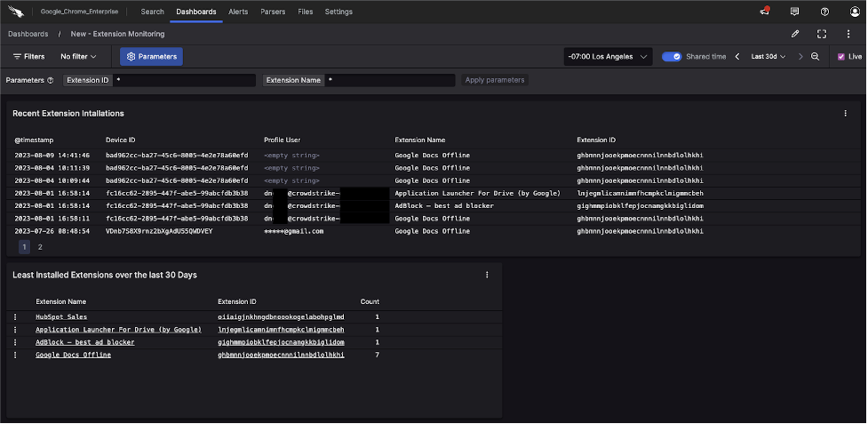The image size is (868, 424).
Task: Open row menu for HubSpot Sales
Action: [15, 317]
